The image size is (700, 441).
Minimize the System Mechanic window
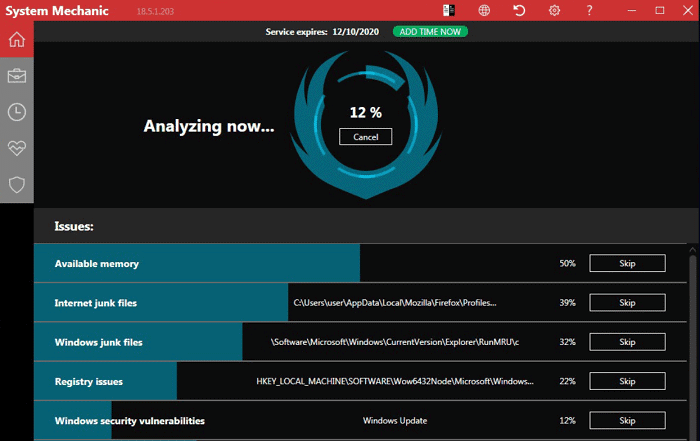coord(631,10)
